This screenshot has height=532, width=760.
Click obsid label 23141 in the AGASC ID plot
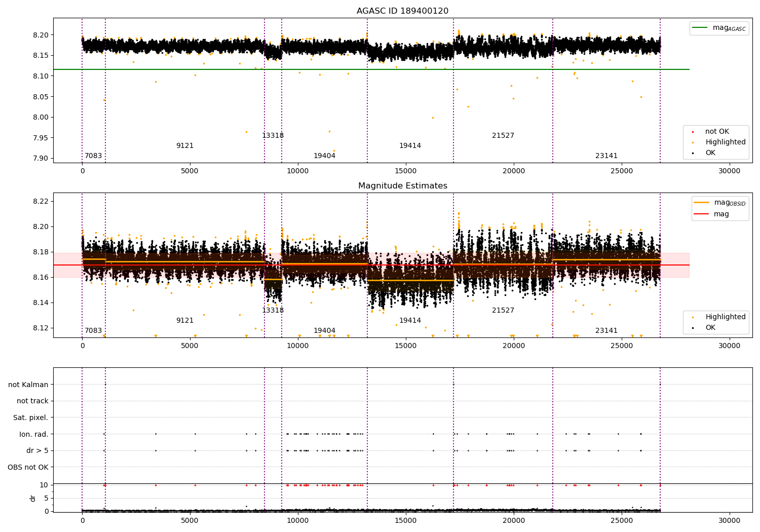(606, 156)
